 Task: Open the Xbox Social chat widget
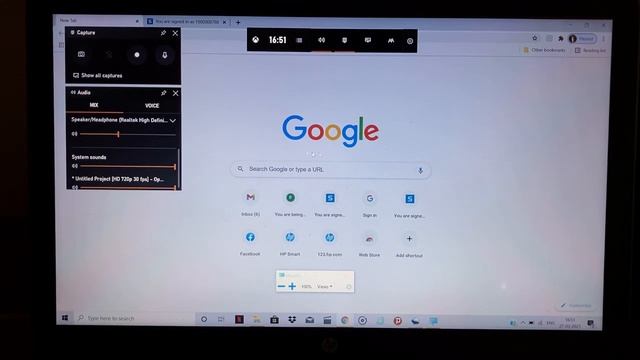coord(368,40)
